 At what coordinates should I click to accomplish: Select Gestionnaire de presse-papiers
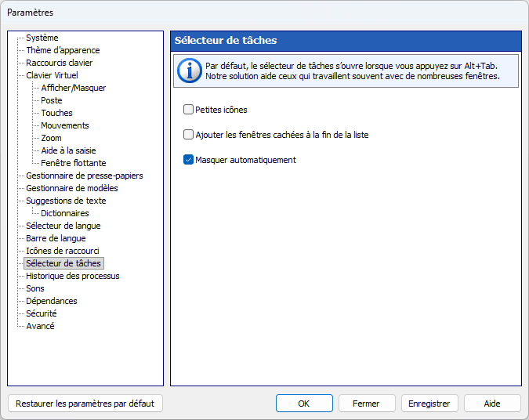click(85, 176)
